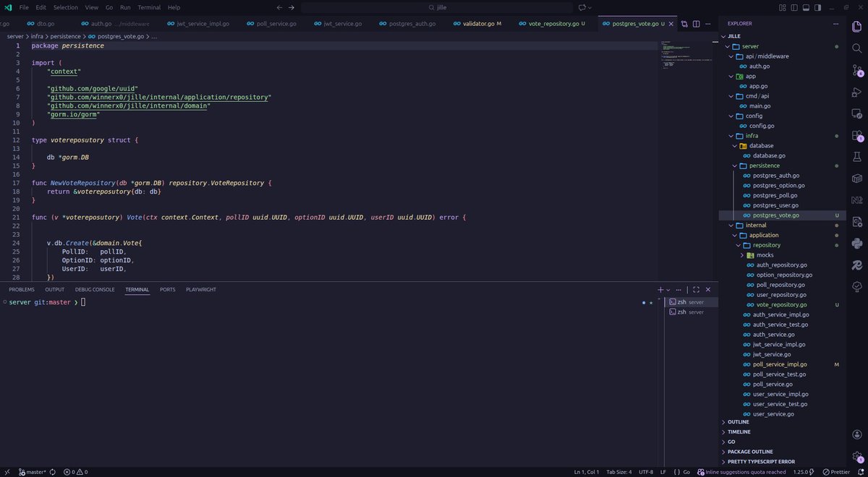The image size is (868, 477).
Task: Change UTF-8 encoding in status bar
Action: 645,472
